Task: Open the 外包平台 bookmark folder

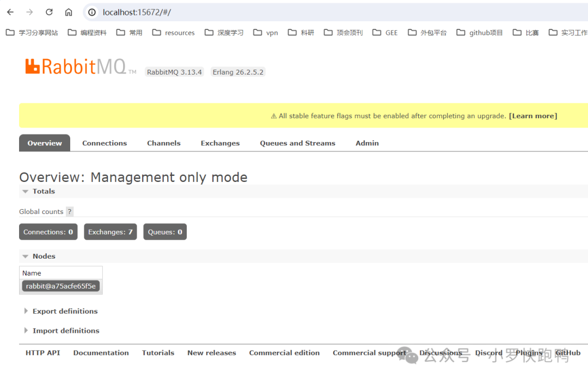Action: (x=427, y=33)
